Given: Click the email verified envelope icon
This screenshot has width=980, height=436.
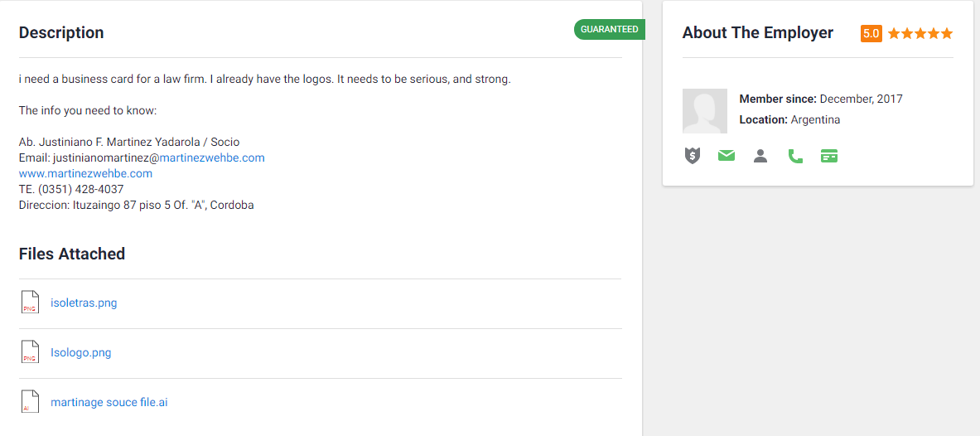Looking at the screenshot, I should 727,156.
